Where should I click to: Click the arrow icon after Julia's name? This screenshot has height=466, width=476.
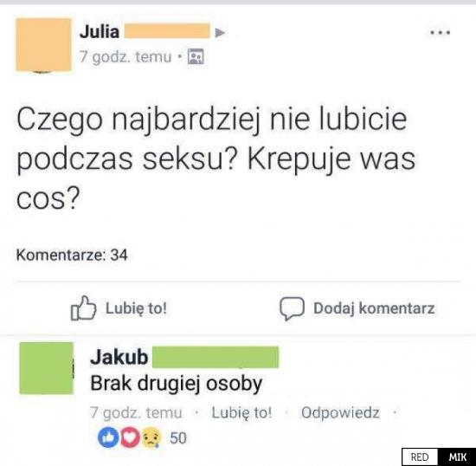coord(220,33)
